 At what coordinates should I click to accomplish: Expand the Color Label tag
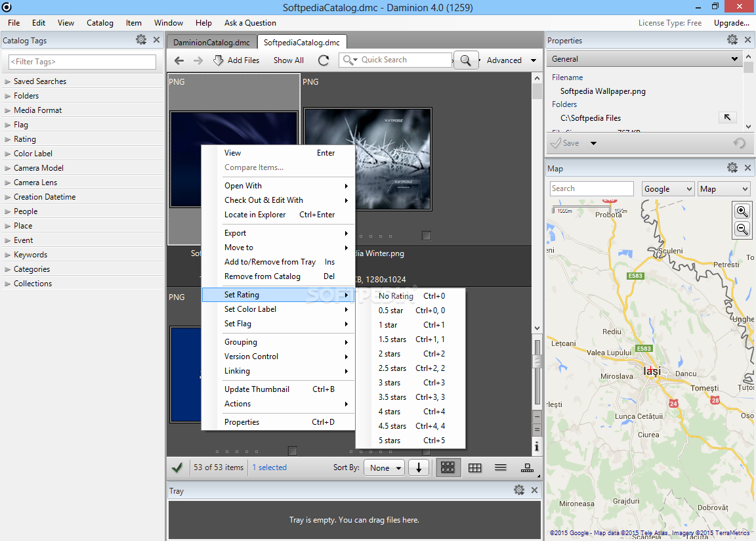pyautogui.click(x=7, y=154)
